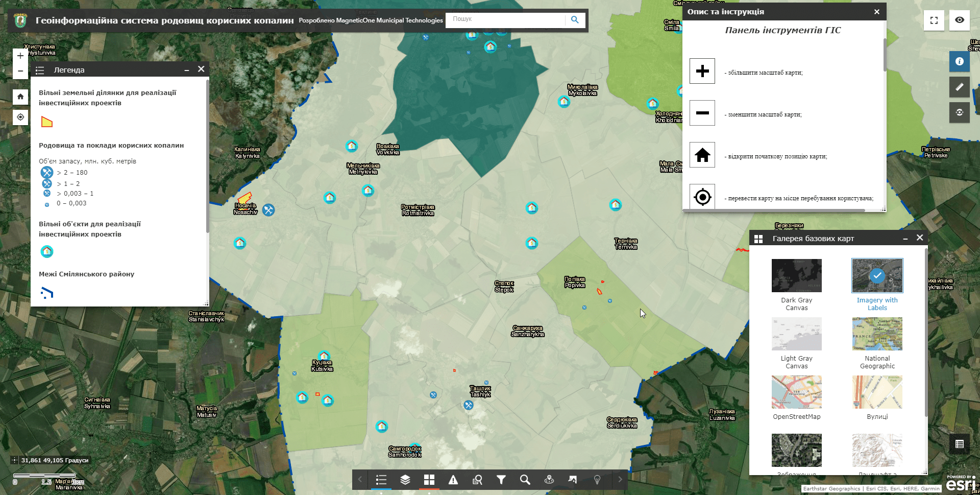This screenshot has width=980, height=495.
Task: Collapse the toolbar with the left chevron
Action: click(x=361, y=480)
